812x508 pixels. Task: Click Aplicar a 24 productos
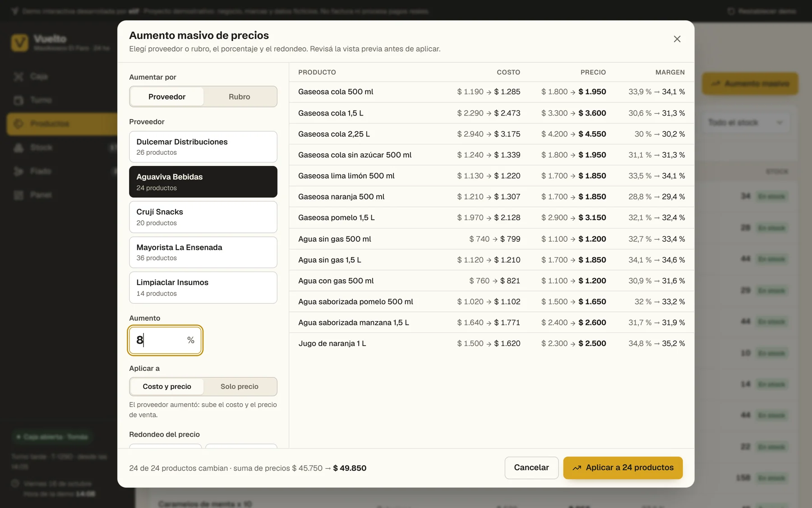[623, 468]
